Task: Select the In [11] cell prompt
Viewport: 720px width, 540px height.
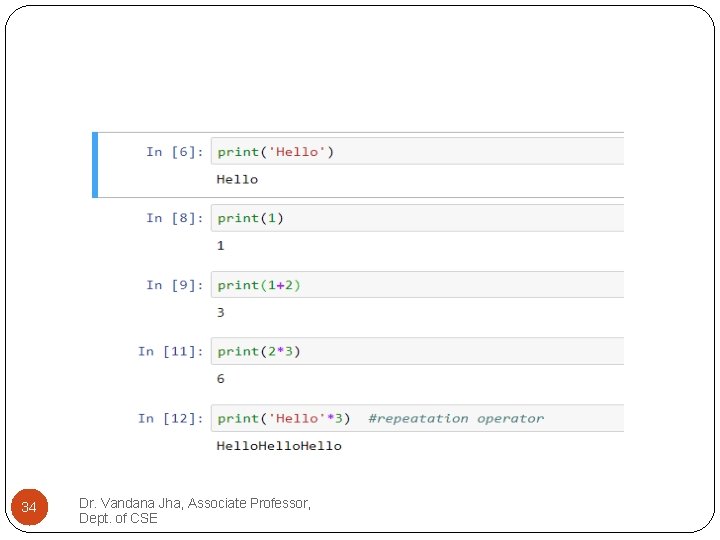Action: (x=171, y=352)
